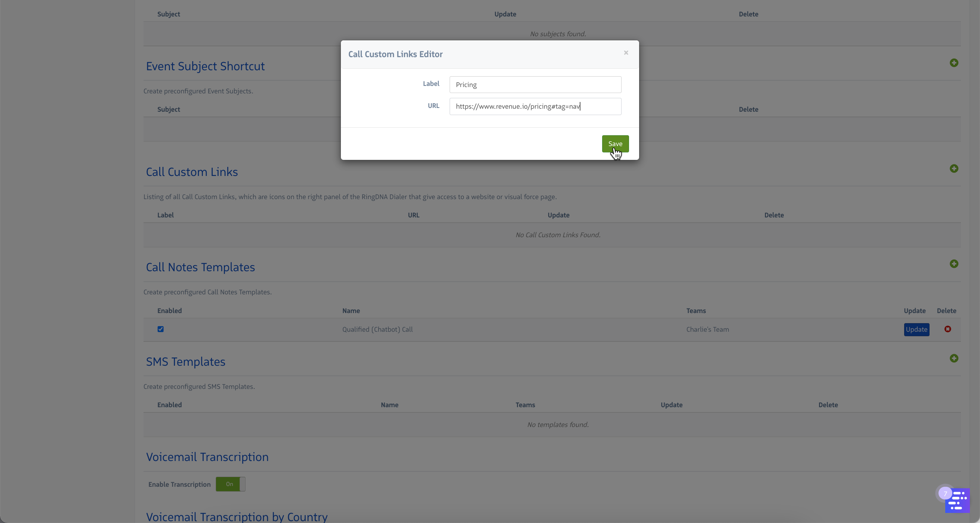This screenshot has height=523, width=980.
Task: Close the Call Custom Links Editor dialog
Action: (626, 53)
